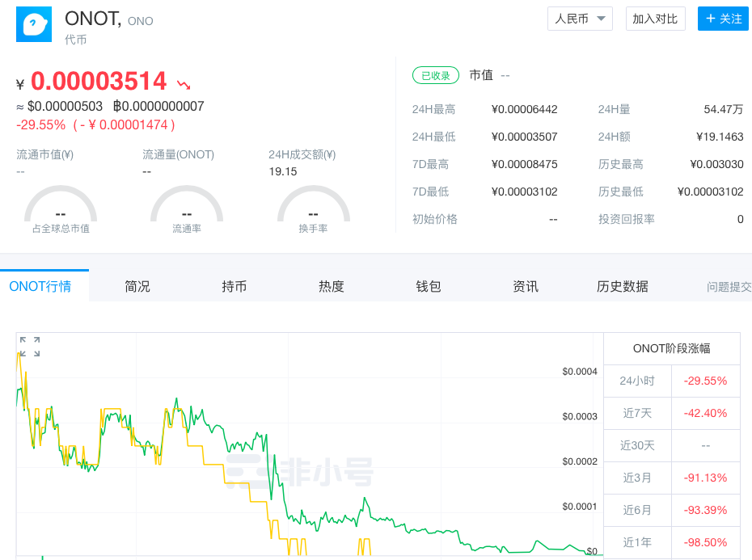Click the 换手率 gauge dial
The image size is (752, 560).
point(313,210)
